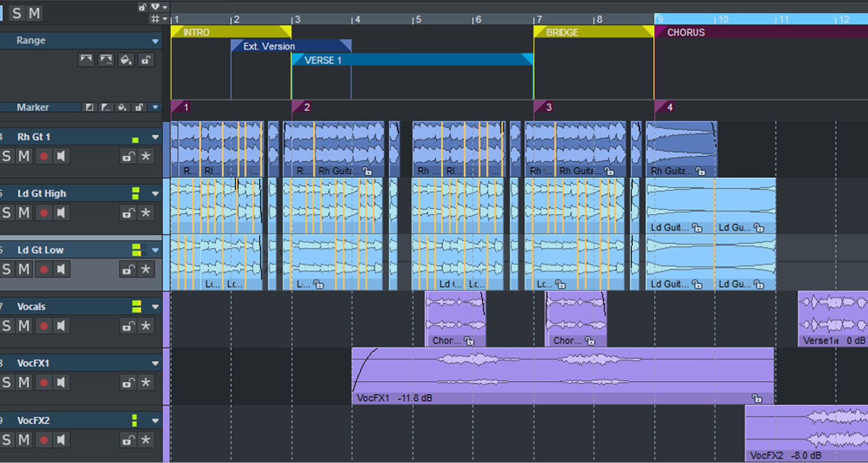Select the Ext. Version range
Image resolution: width=868 pixels, height=463 pixels.
[291, 46]
